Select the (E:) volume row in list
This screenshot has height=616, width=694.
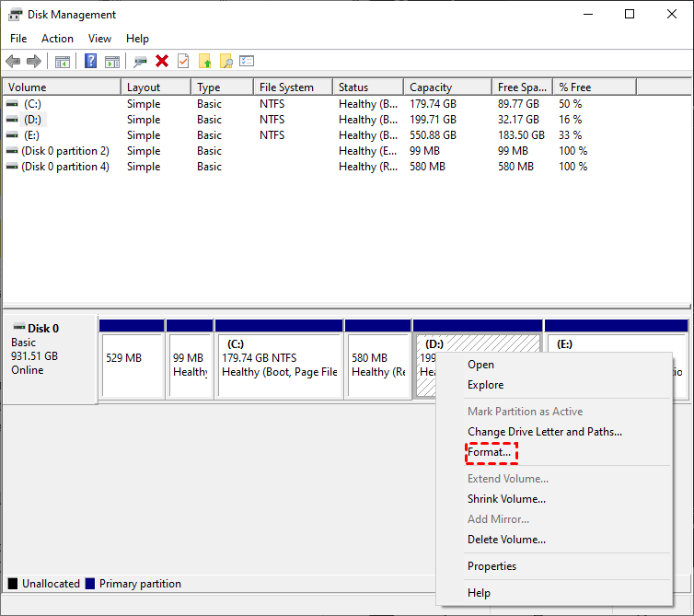click(33, 135)
